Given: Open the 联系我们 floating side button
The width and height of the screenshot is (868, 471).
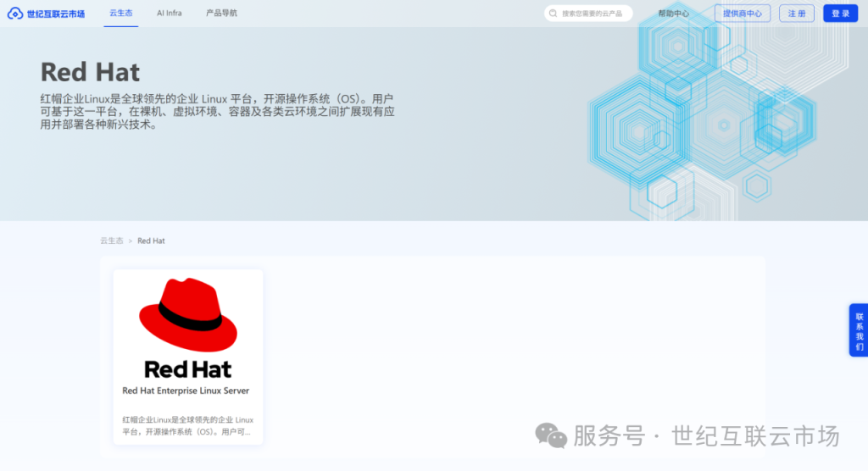Looking at the screenshot, I should pos(859,330).
